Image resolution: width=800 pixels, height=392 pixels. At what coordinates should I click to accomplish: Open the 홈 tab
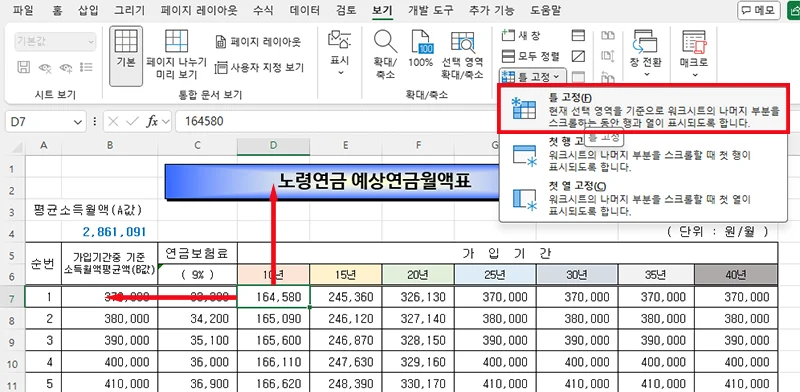pyautogui.click(x=57, y=10)
